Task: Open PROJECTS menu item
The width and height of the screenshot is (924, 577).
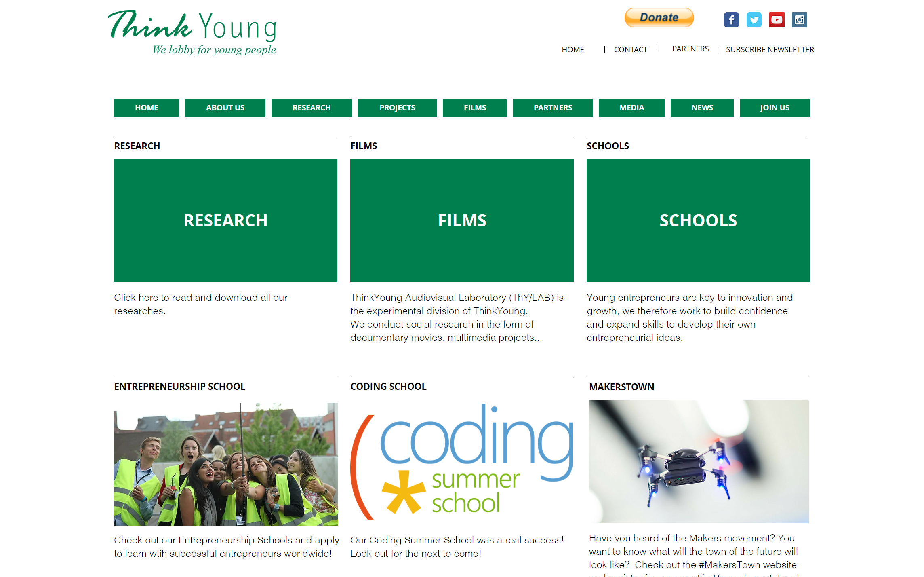Action: click(x=397, y=108)
